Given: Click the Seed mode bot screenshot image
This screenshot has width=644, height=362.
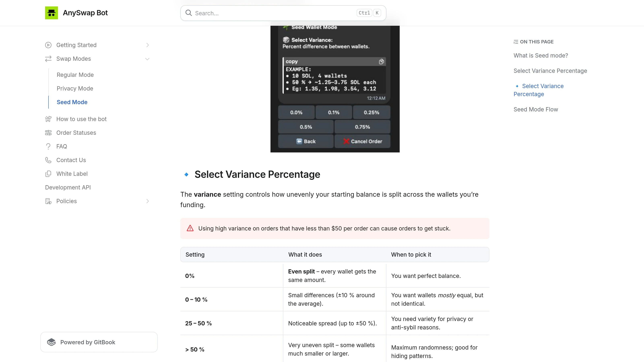Looking at the screenshot, I should pos(335,89).
